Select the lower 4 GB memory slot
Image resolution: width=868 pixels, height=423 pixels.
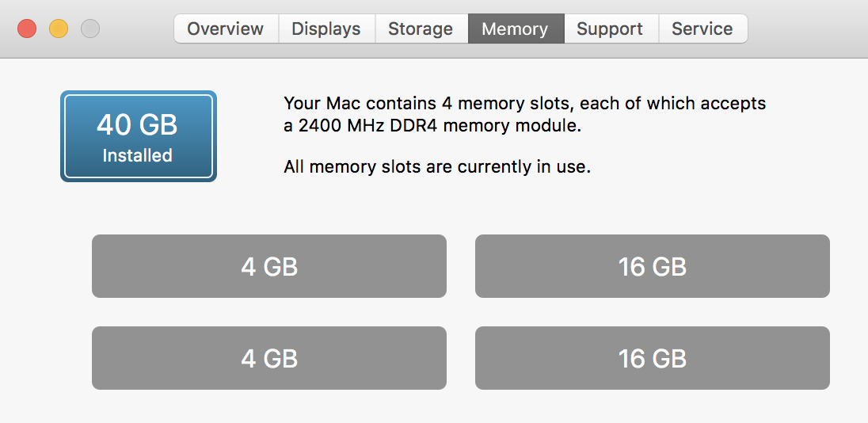269,358
